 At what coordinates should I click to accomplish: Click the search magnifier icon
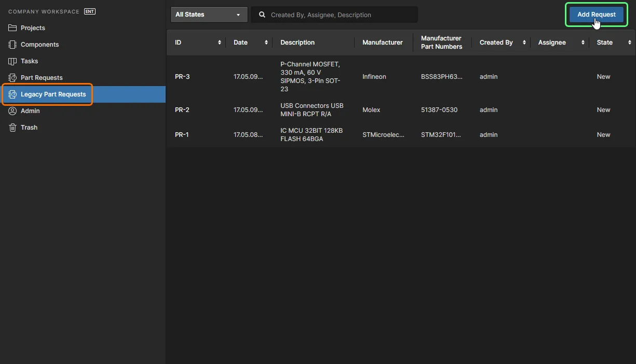click(262, 15)
